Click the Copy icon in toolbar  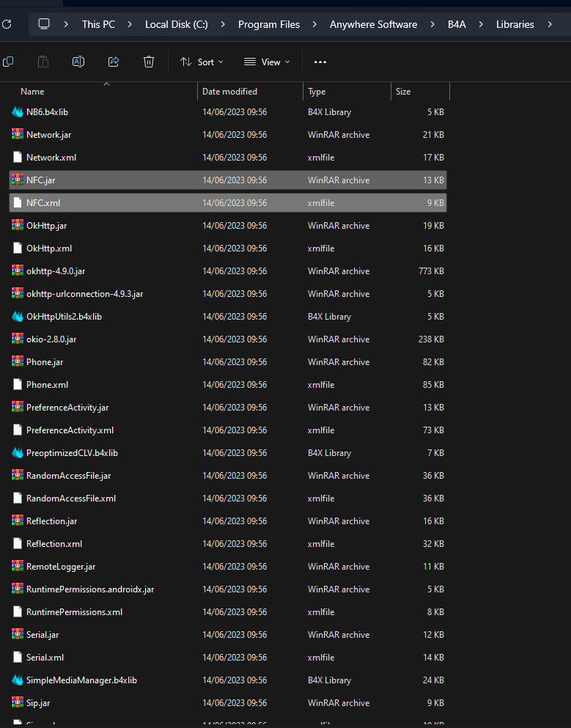(x=8, y=62)
